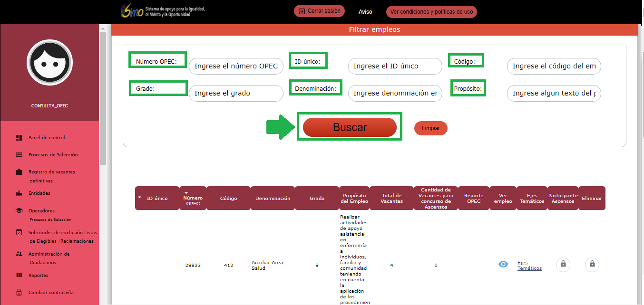Click the Número OPEC input field
This screenshot has width=644, height=305.
click(236, 67)
